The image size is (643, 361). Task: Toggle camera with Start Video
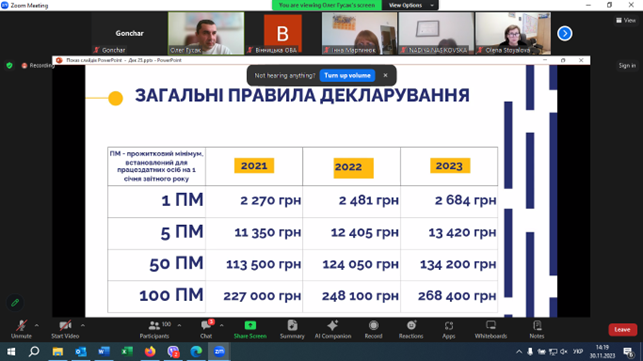click(65, 329)
